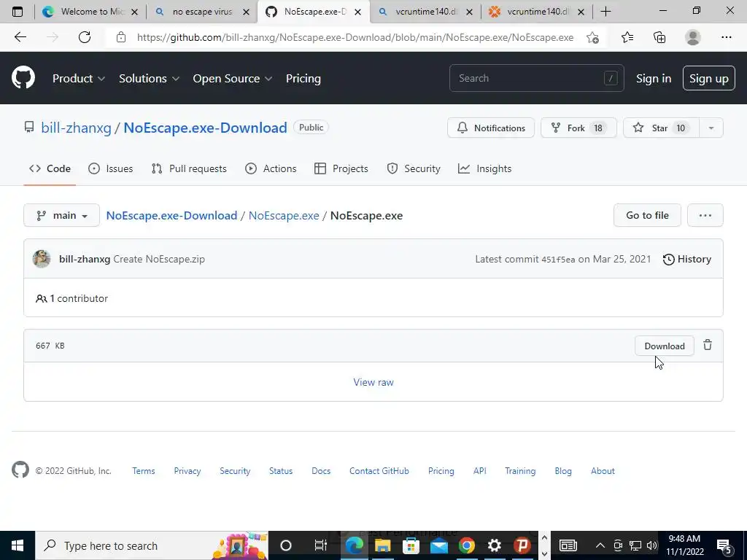Viewport: 747px width, 560px height.
Task: Click Windows taskbar search box
Action: tap(152, 545)
